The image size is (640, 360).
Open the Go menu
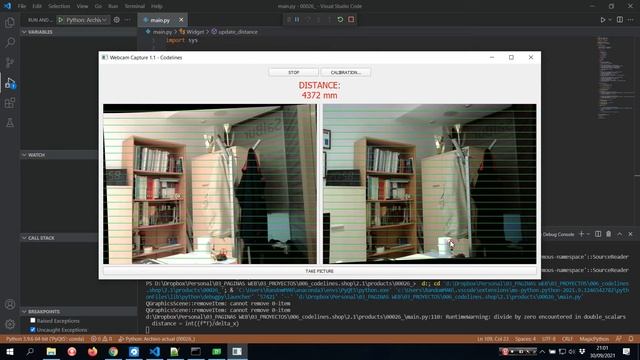pyautogui.click(x=98, y=6)
